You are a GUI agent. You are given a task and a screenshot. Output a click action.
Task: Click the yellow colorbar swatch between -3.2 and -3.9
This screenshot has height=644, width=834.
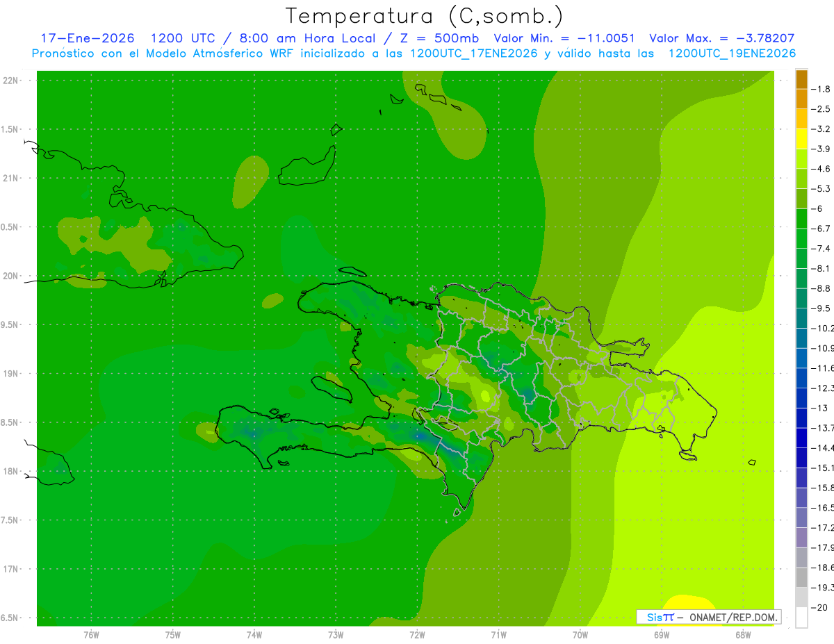801,139
